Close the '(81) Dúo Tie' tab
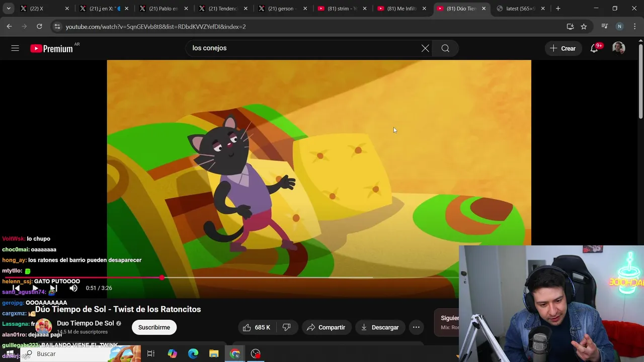 pyautogui.click(x=484, y=9)
